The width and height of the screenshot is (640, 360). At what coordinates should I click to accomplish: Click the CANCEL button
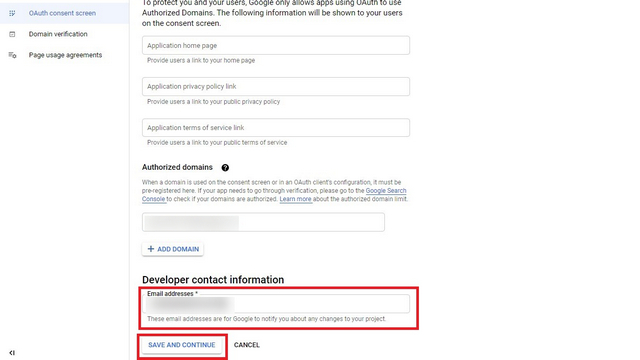(x=247, y=345)
